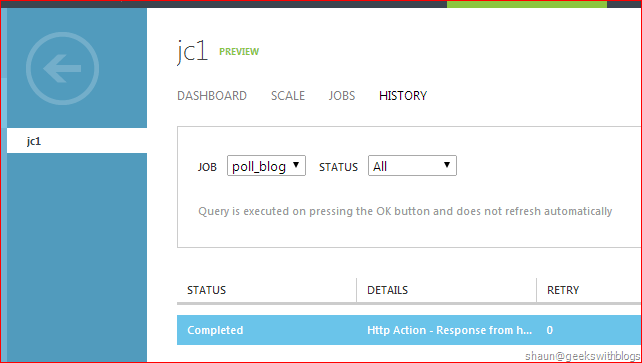Click the Http Action response details cell
642x363 pixels.
(450, 330)
